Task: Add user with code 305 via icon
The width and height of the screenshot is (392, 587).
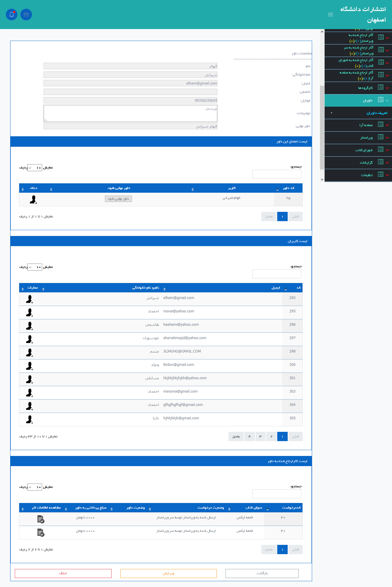Action: point(29,419)
